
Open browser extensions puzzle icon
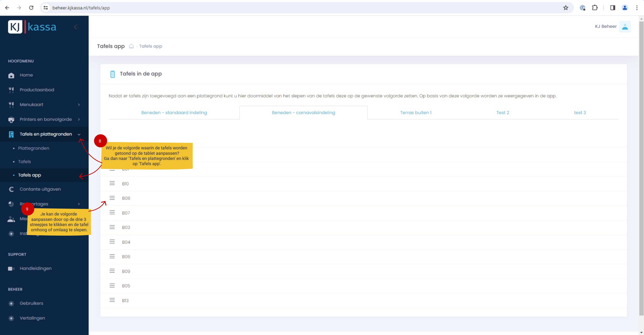595,8
